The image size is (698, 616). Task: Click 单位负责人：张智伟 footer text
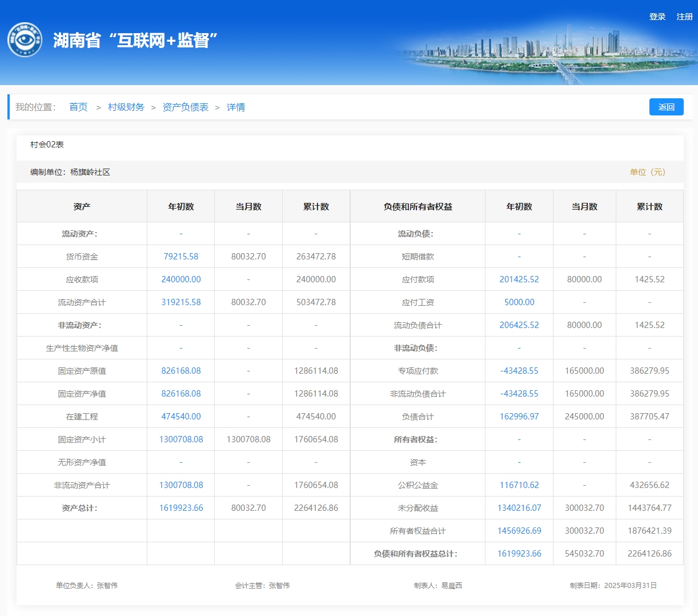[87, 585]
